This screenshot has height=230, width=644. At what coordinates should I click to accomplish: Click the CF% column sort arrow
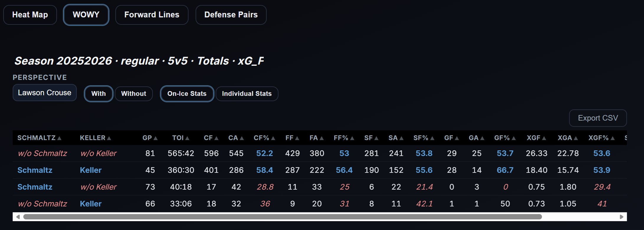click(x=273, y=138)
